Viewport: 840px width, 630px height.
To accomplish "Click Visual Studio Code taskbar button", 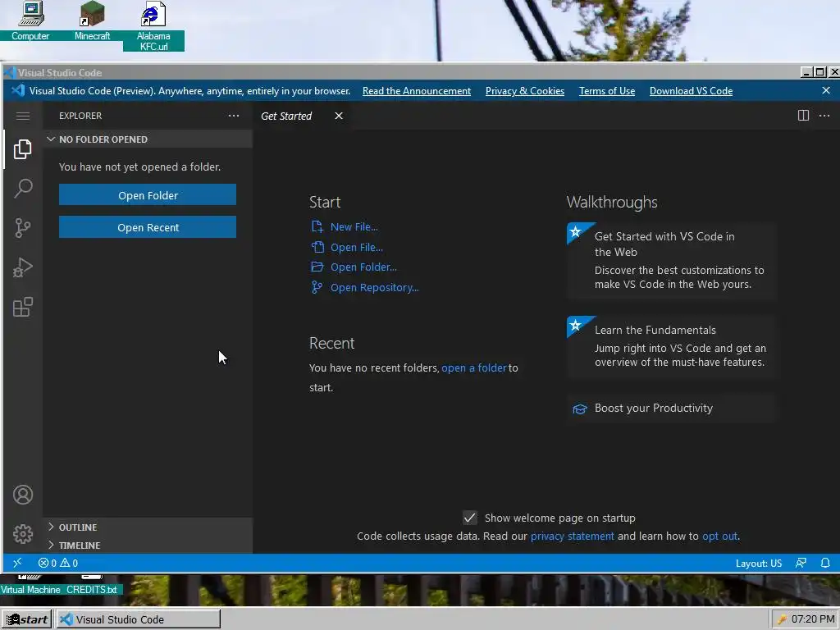I will pos(138,619).
